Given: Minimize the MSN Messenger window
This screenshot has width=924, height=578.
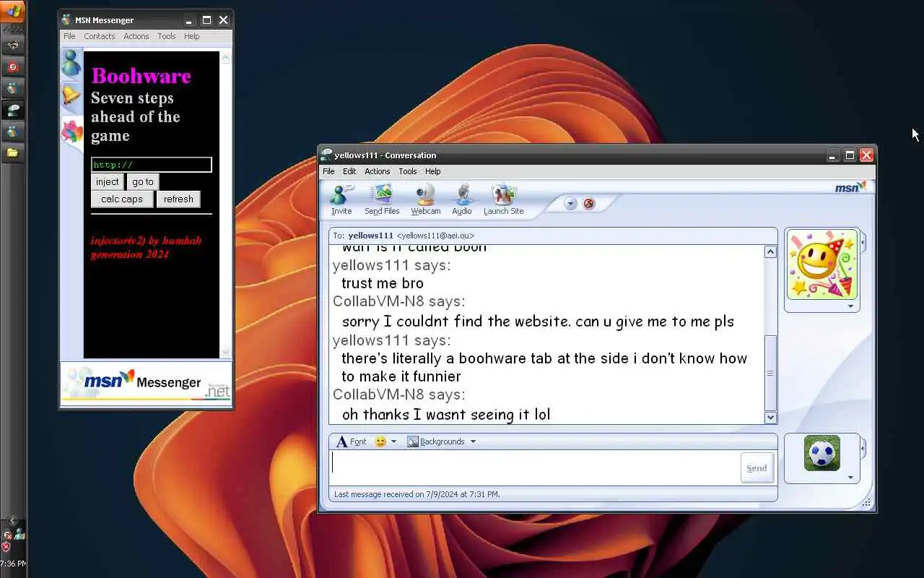Looking at the screenshot, I should pos(189,20).
